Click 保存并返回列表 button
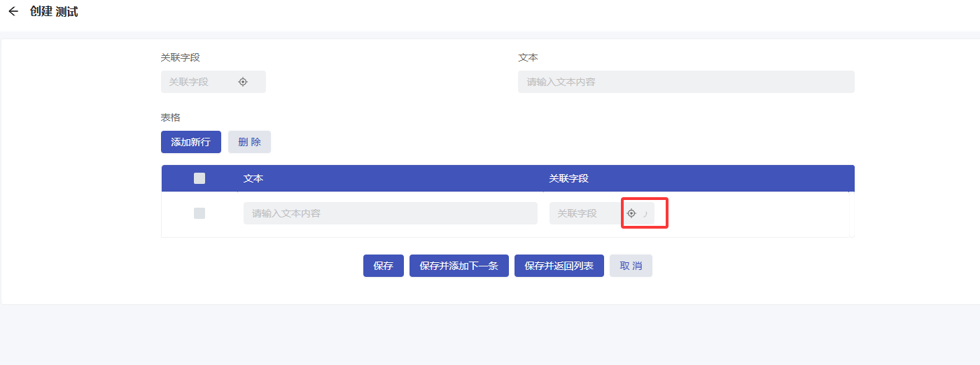This screenshot has width=980, height=365. pos(559,266)
